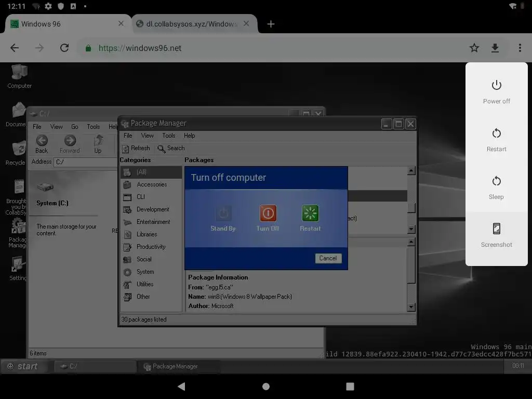532x399 pixels.
Task: Open a new browser tab
Action: pyautogui.click(x=270, y=24)
